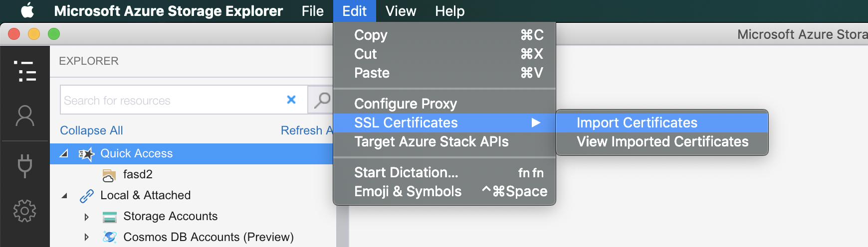The width and height of the screenshot is (868, 247).
Task: Expand Cosmos DB Accounts (Preview) node
Action: (87, 238)
